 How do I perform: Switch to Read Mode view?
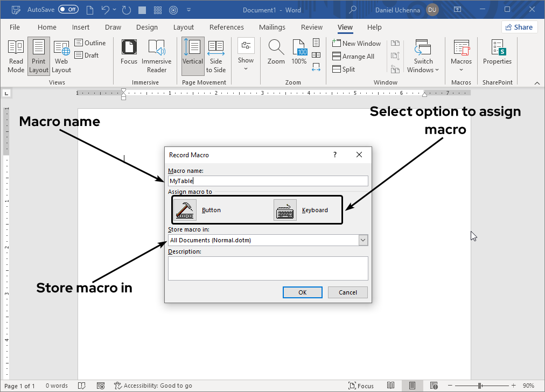[16, 55]
